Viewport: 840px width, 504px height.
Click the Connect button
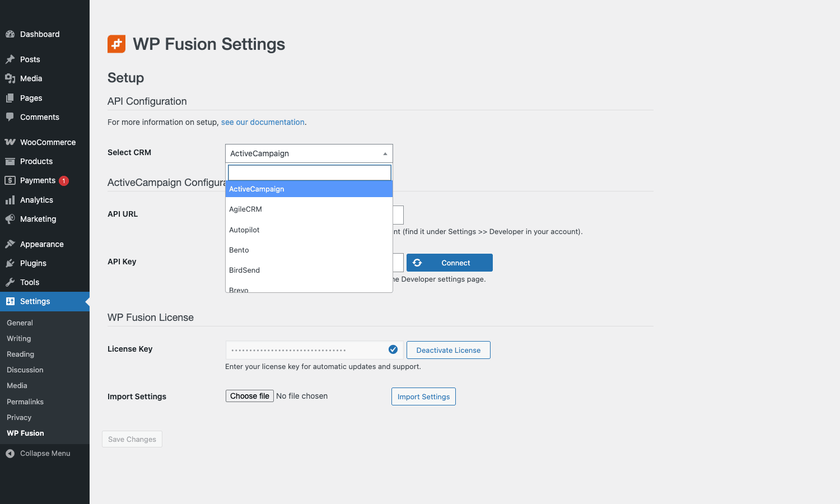tap(450, 263)
